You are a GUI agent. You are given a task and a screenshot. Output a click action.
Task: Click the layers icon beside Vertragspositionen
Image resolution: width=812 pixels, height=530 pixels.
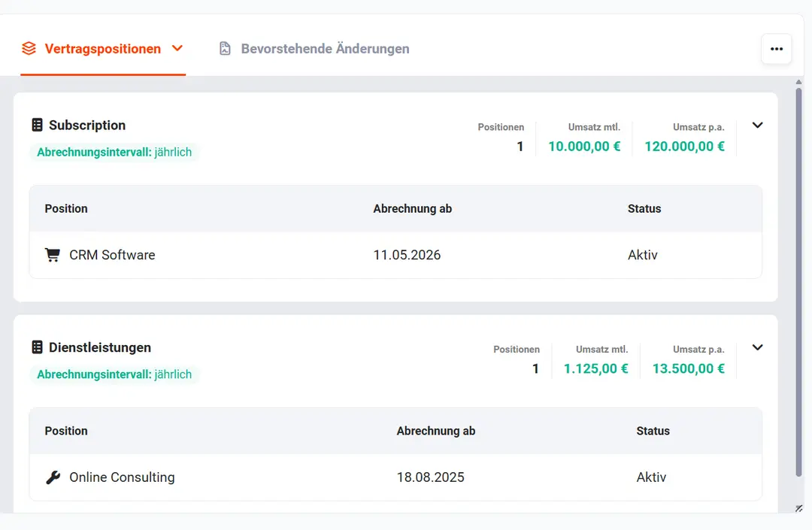tap(29, 48)
